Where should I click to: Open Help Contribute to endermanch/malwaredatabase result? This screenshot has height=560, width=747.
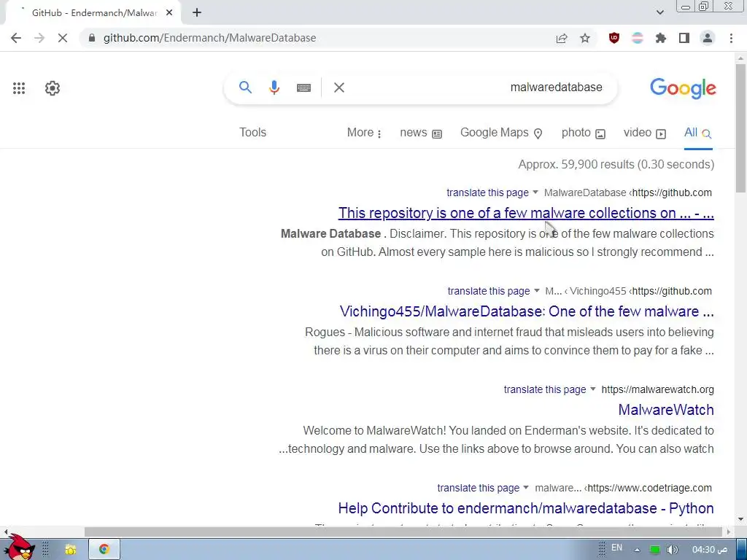point(526,508)
